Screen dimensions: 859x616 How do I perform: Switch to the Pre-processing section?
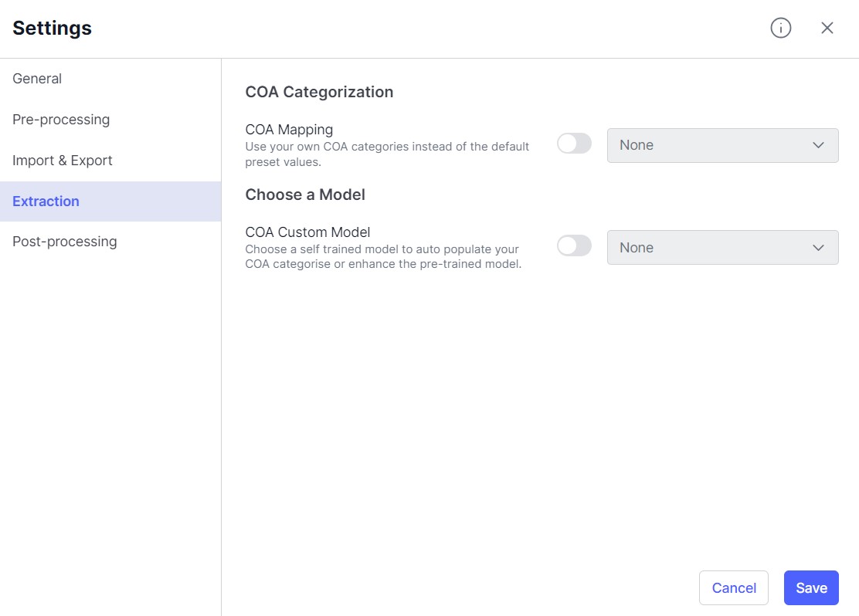coord(61,120)
